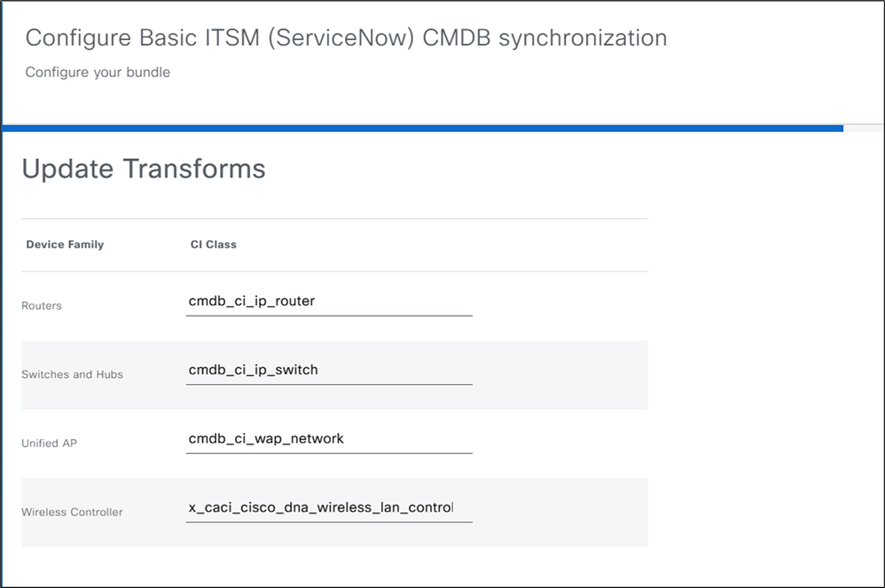This screenshot has width=885, height=588.
Task: Click the CI Class column header
Action: (x=214, y=245)
